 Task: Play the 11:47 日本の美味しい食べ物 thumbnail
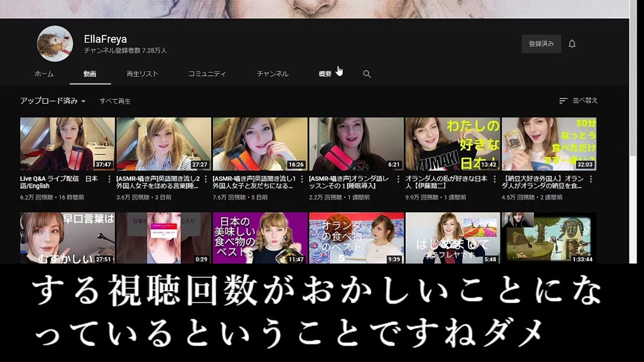(x=260, y=238)
